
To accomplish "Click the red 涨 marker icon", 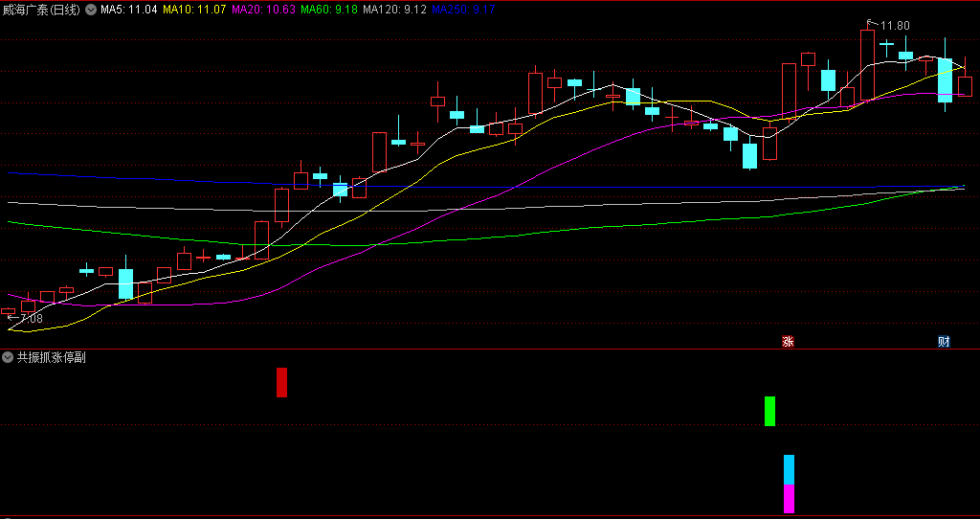I will (789, 342).
